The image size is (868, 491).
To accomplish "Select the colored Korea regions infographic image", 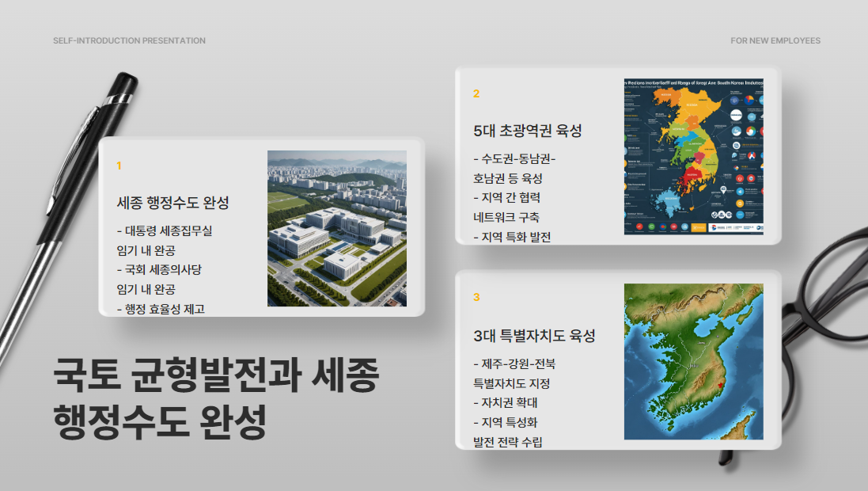I will (x=694, y=156).
